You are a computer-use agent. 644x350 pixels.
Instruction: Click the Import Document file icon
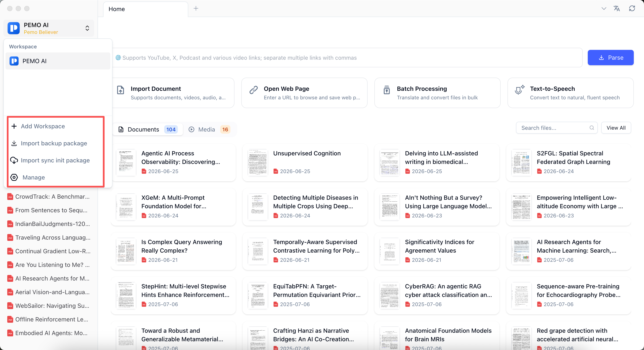coord(121,90)
